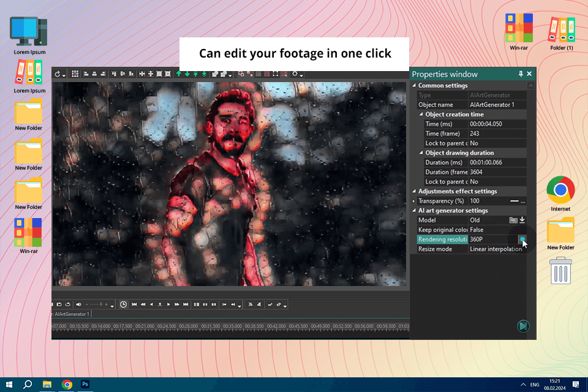
Task: Browse for Model file with folder icon
Action: (x=513, y=221)
